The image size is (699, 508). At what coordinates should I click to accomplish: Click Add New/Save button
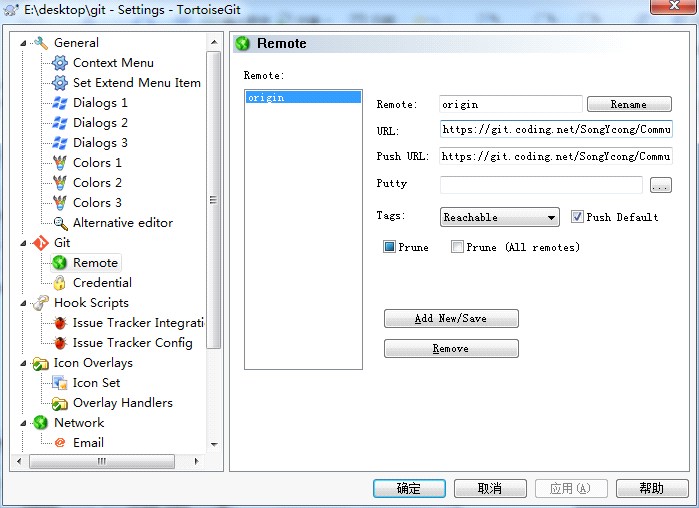(x=451, y=319)
